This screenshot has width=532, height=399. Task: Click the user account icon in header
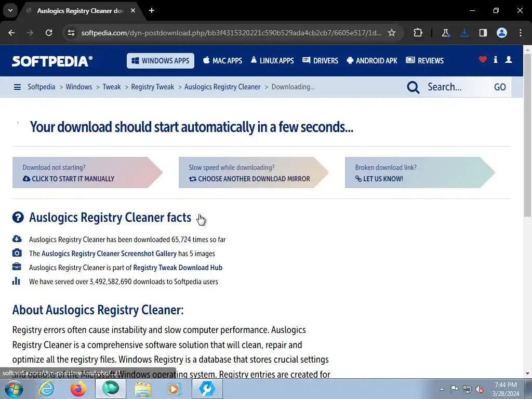(x=509, y=60)
